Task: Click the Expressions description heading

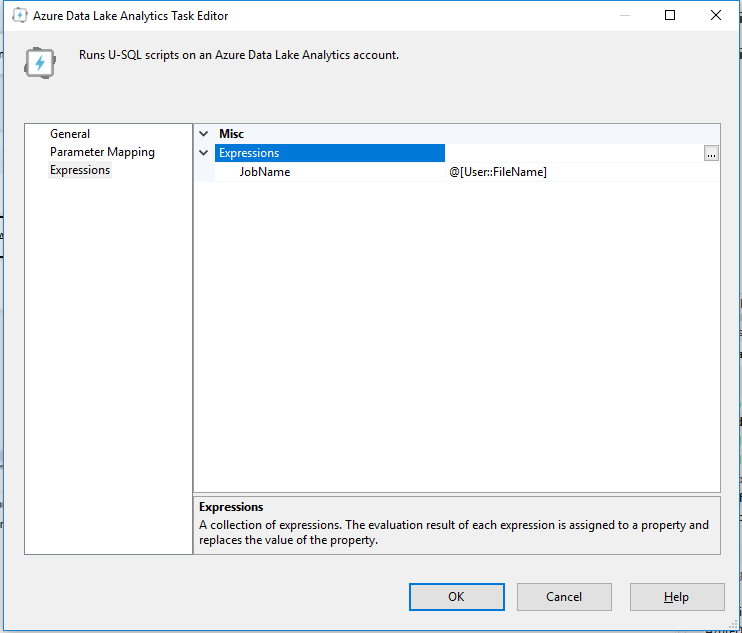Action: click(231, 507)
